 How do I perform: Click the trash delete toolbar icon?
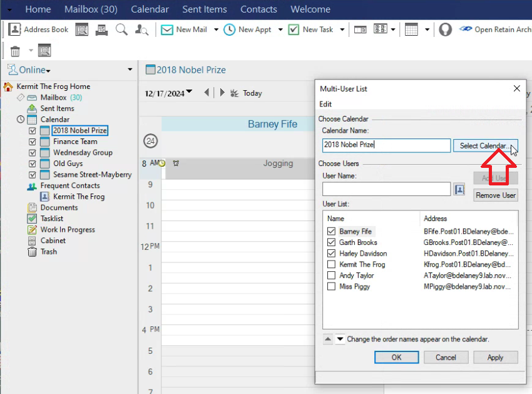point(15,51)
